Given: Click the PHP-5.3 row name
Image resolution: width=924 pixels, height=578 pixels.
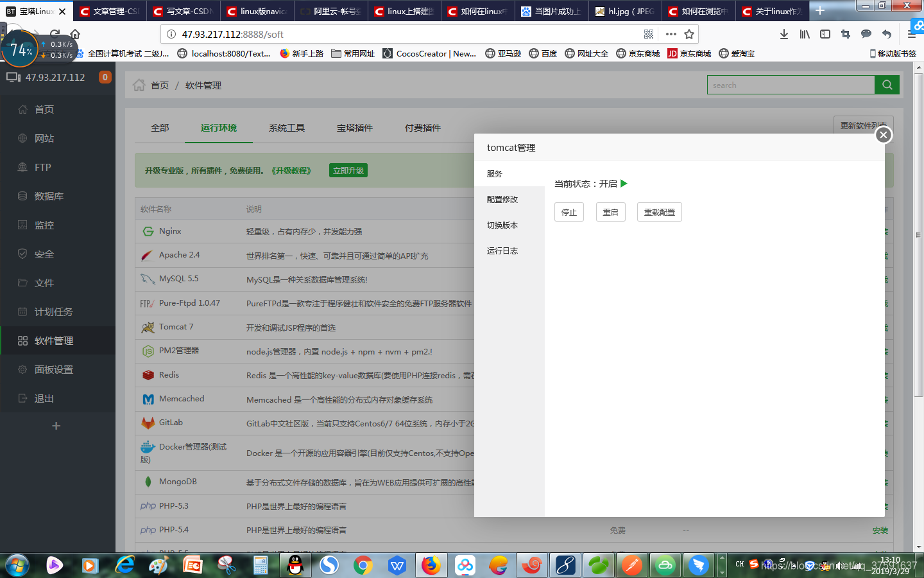Looking at the screenshot, I should 174,506.
